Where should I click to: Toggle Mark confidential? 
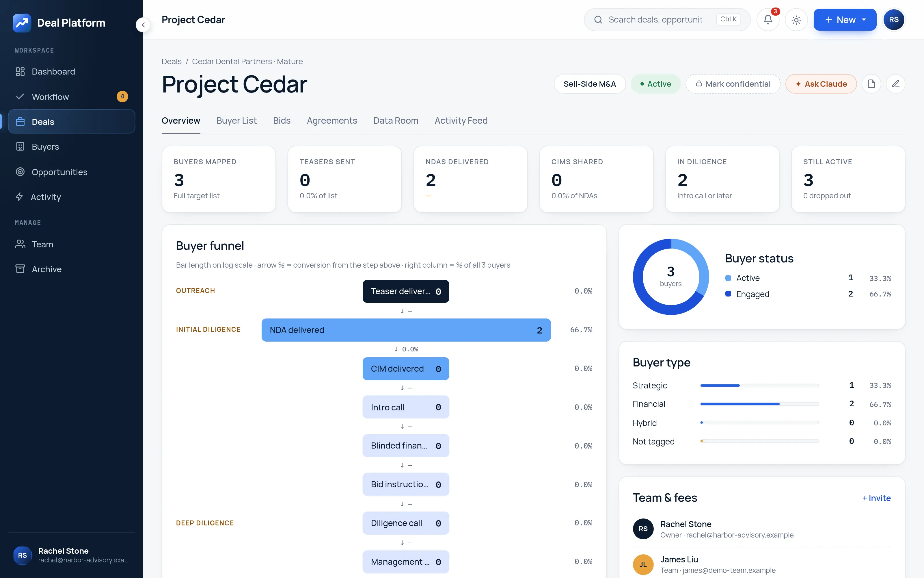pos(733,84)
